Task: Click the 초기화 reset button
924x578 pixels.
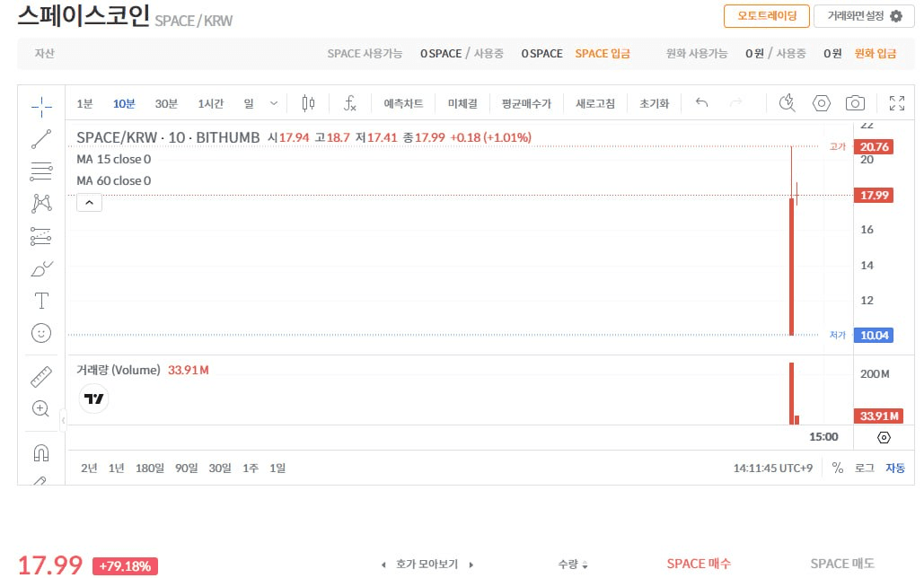Action: point(654,104)
